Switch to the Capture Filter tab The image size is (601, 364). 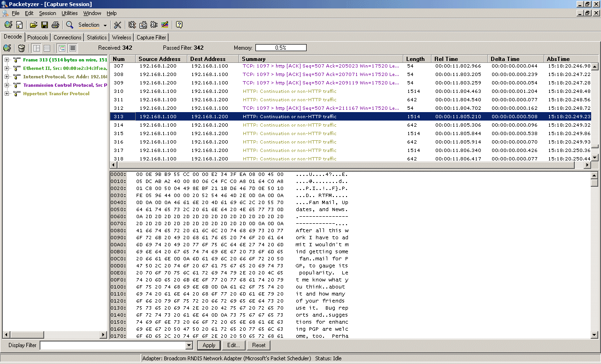pos(151,38)
